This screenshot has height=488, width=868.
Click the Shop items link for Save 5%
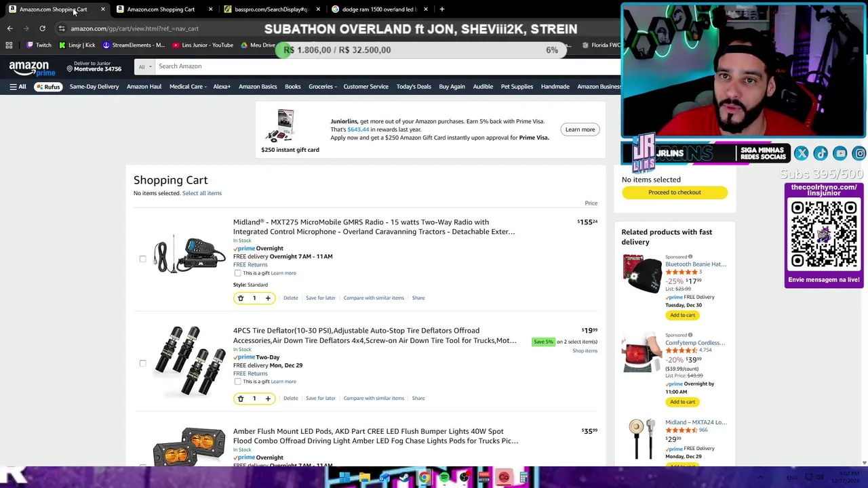pyautogui.click(x=585, y=351)
